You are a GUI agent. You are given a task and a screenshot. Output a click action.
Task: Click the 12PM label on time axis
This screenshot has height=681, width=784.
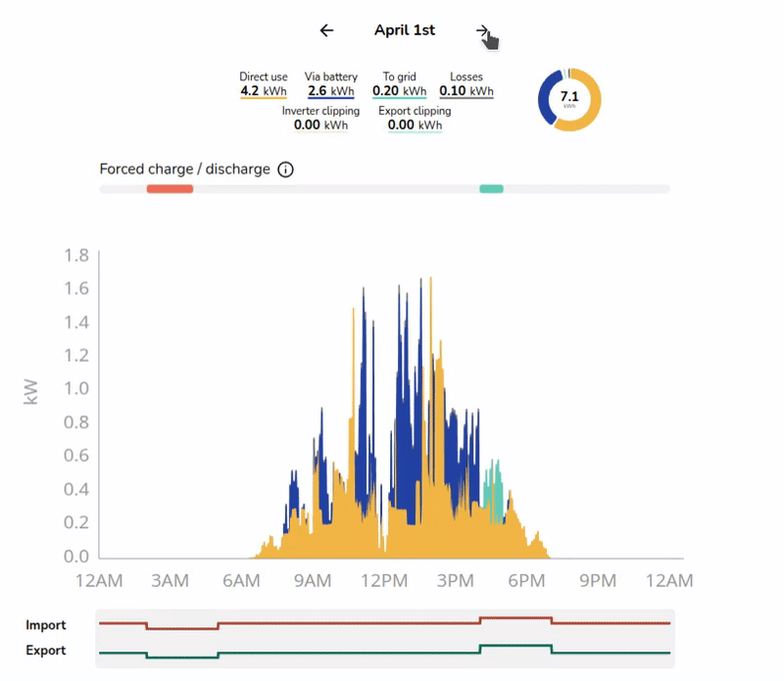383,581
